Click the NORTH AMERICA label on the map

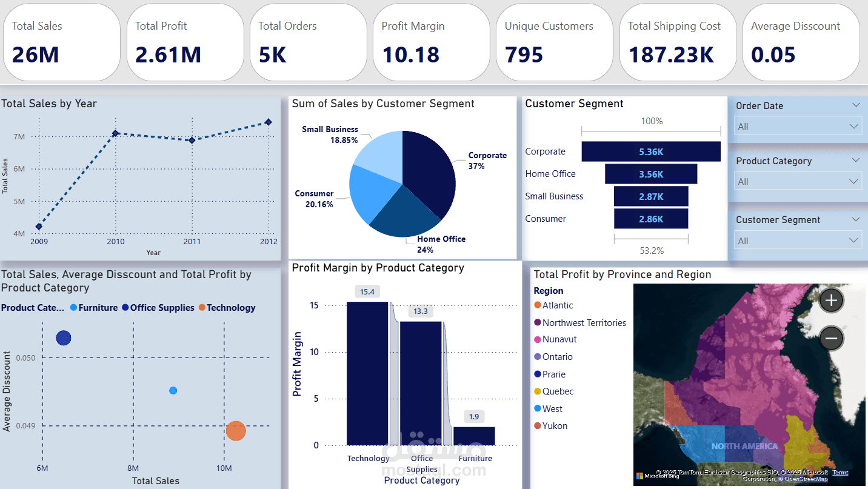coord(744,446)
